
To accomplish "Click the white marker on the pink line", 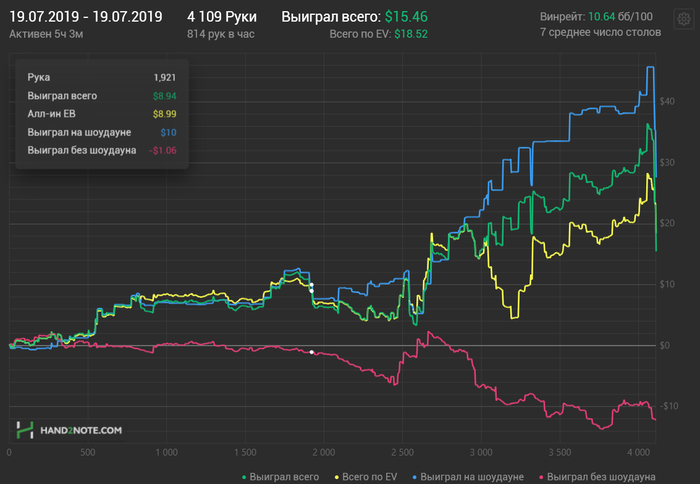I will click(312, 352).
